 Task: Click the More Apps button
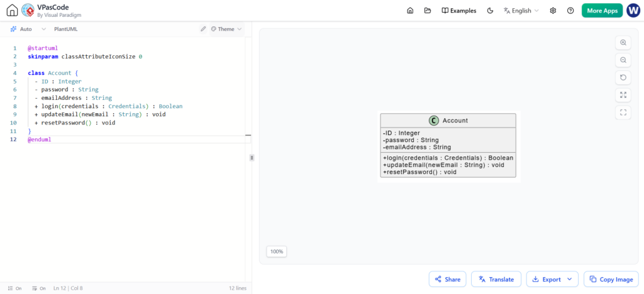point(602,11)
